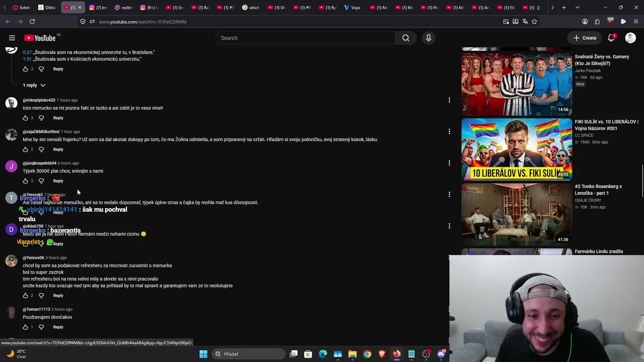
Task: Dislike the comment by @jurajknapek6694
Action: click(41, 181)
